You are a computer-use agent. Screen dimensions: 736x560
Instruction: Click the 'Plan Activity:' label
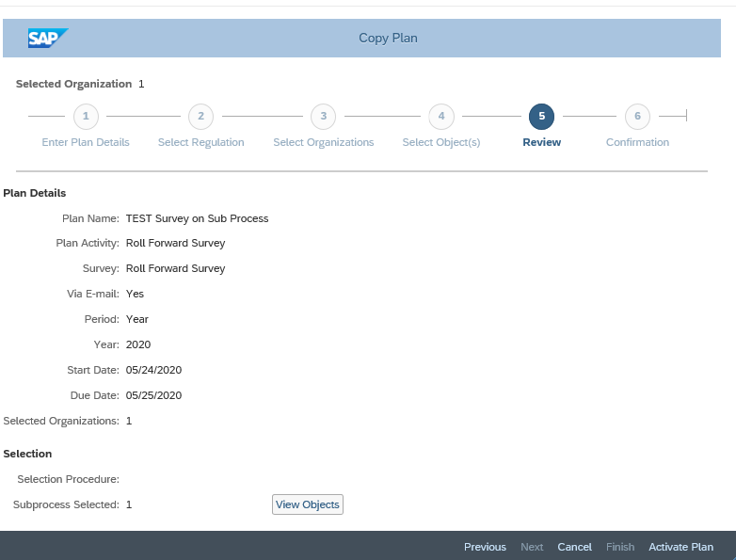pyautogui.click(x=88, y=243)
